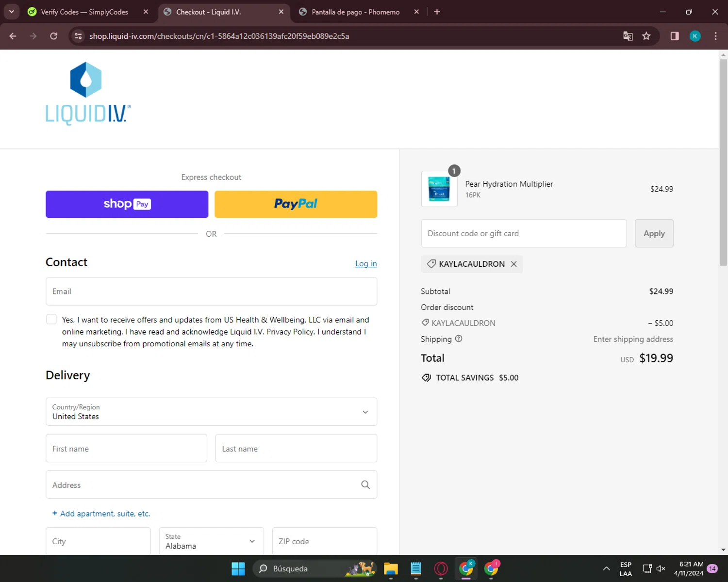Open a new browser tab
This screenshot has height=582, width=728.
[437, 12]
